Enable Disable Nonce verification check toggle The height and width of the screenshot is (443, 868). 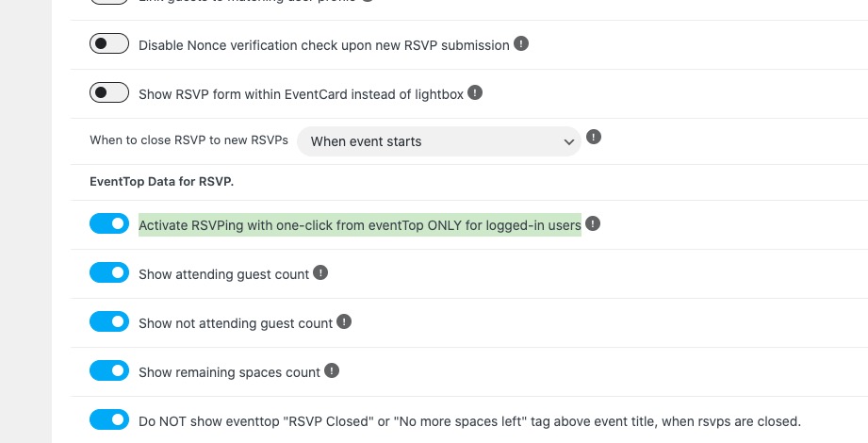109,43
